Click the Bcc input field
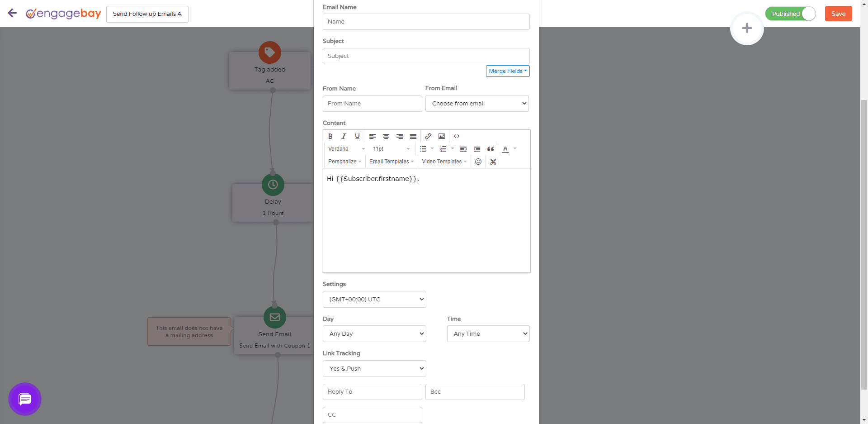The width and height of the screenshot is (868, 424). [x=475, y=392]
